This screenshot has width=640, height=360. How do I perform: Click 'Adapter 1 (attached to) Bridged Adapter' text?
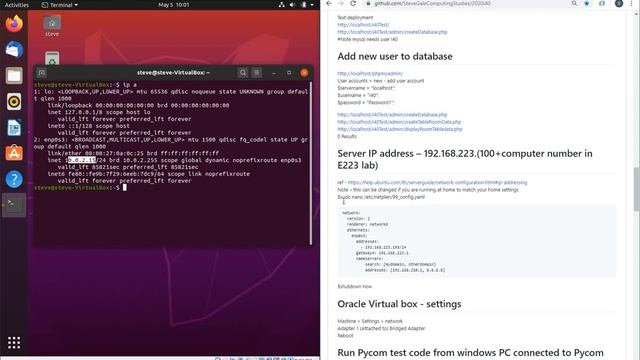point(381,329)
